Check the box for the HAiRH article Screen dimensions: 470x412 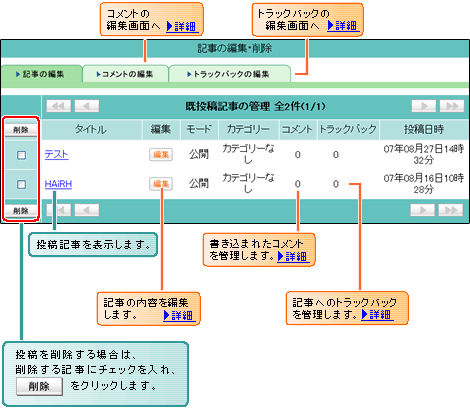pyautogui.click(x=21, y=184)
